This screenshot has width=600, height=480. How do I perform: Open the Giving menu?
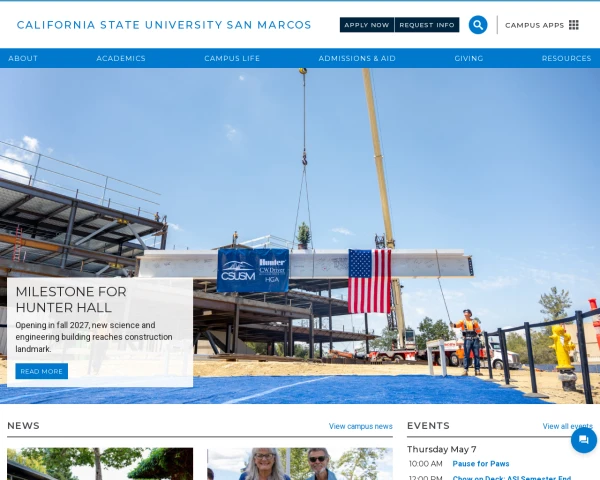(469, 58)
